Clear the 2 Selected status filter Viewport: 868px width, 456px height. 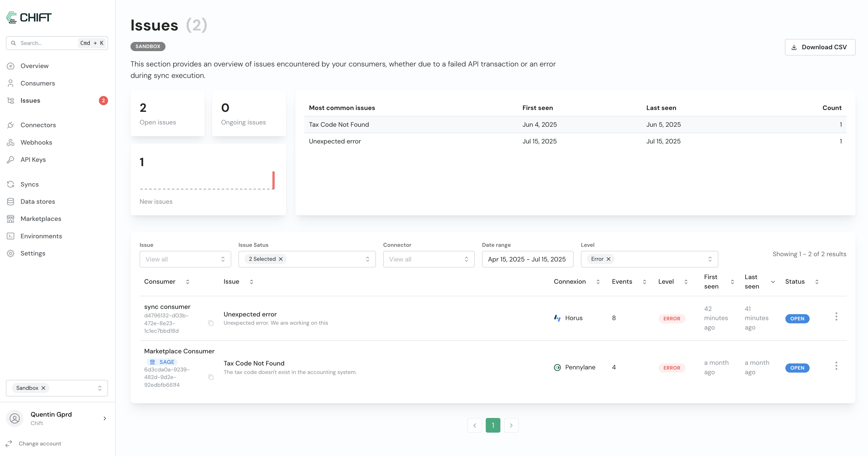[x=281, y=259]
